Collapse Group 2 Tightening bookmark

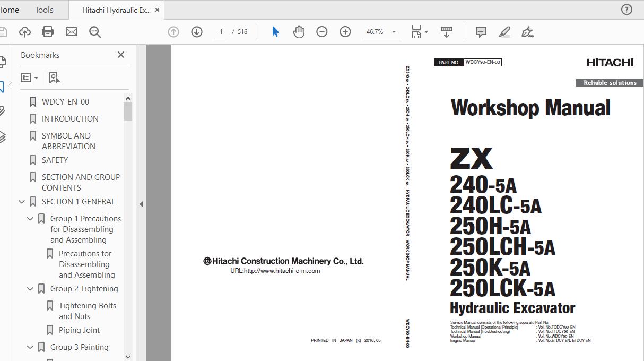(30, 289)
